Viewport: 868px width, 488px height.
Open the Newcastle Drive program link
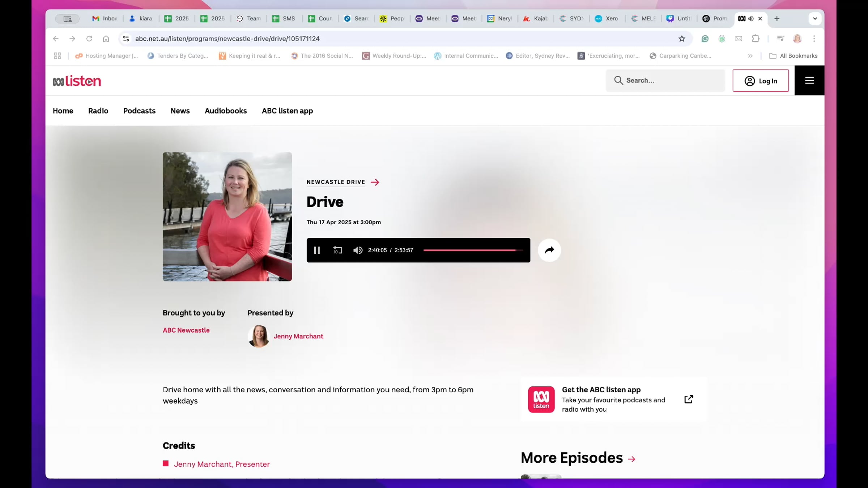(x=343, y=182)
